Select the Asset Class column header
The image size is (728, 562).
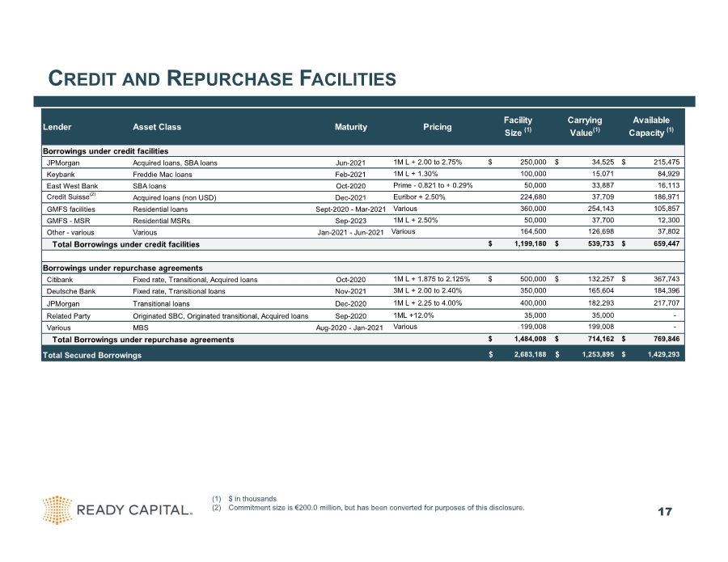[x=157, y=127]
